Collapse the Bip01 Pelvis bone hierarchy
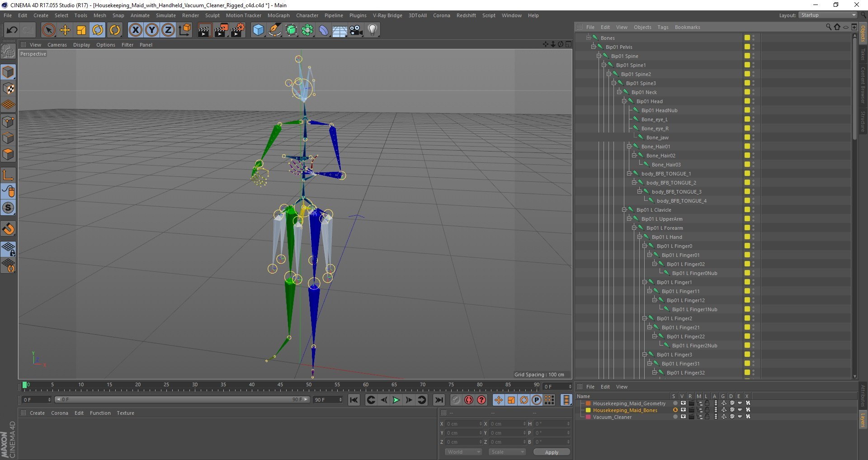Viewport: 868px width, 460px height. tap(593, 47)
